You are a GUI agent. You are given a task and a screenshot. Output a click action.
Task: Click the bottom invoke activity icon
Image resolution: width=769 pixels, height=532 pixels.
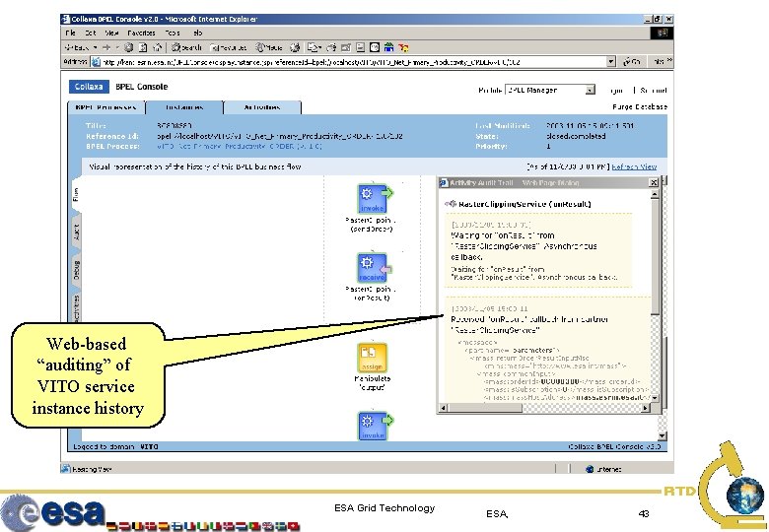(x=374, y=427)
